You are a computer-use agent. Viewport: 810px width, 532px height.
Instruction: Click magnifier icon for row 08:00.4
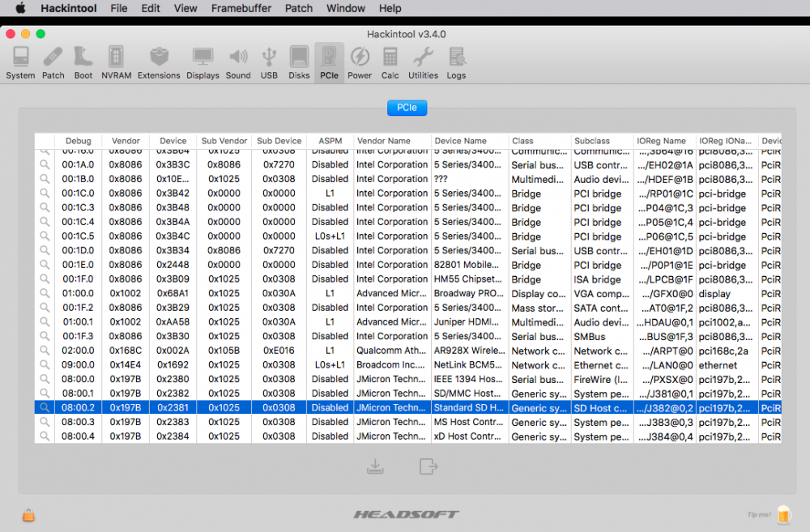click(x=45, y=436)
